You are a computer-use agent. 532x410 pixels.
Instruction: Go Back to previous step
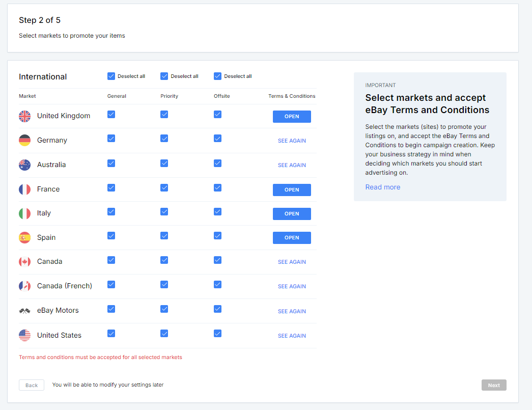coord(32,385)
